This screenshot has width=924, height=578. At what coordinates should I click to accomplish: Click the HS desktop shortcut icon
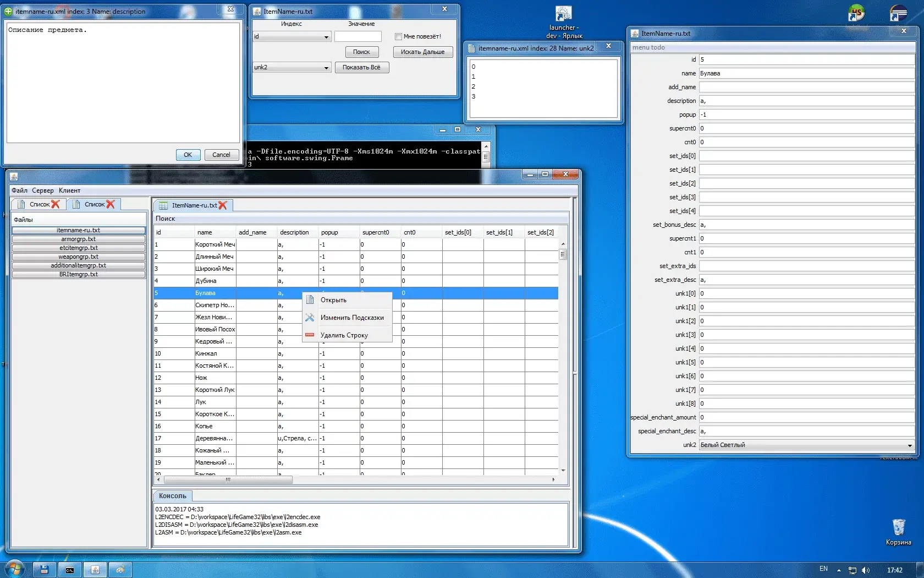(x=856, y=13)
